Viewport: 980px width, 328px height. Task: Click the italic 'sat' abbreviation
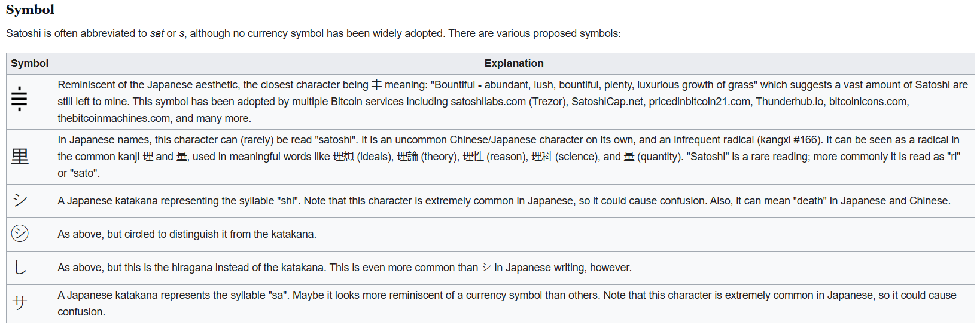point(157,33)
